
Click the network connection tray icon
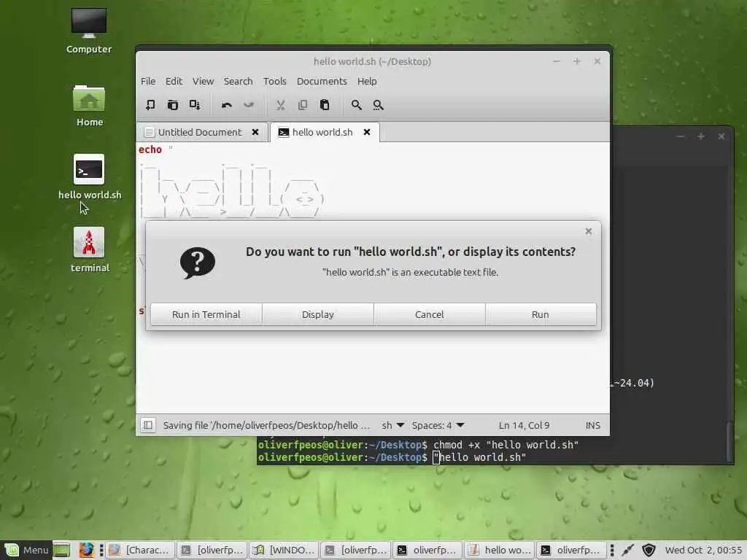628,550
